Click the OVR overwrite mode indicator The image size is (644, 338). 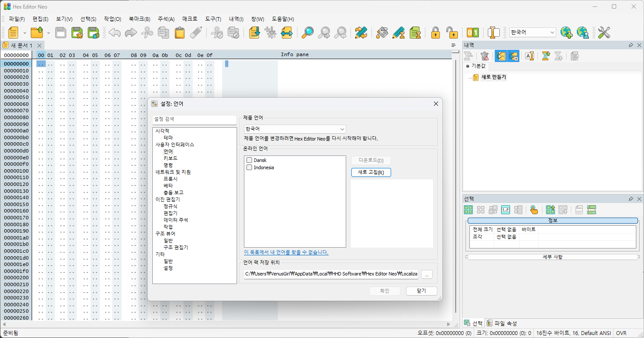621,333
